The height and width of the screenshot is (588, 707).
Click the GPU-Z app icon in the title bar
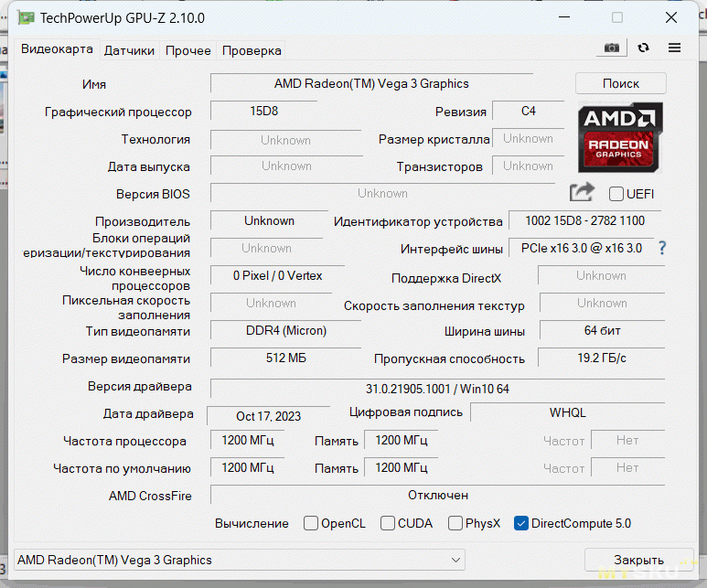pyautogui.click(x=27, y=17)
